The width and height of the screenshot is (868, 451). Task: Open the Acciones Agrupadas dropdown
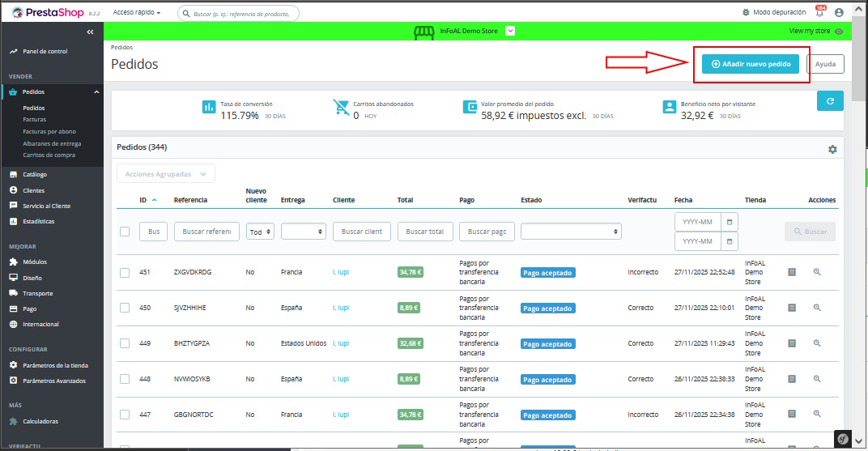click(166, 174)
